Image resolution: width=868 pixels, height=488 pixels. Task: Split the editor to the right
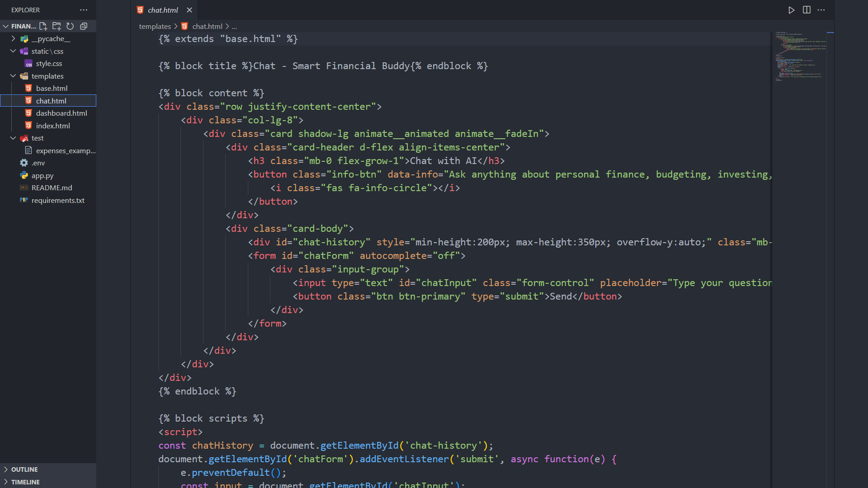coord(807,10)
